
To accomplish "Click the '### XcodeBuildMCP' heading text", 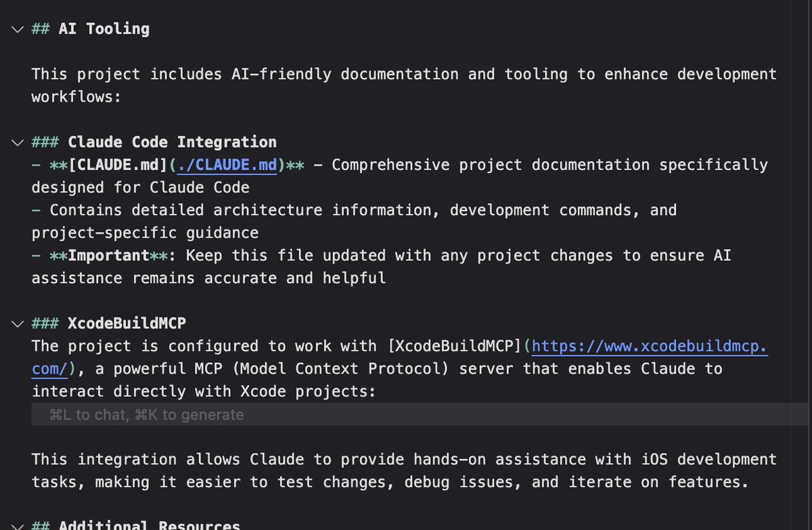I will coord(109,324).
